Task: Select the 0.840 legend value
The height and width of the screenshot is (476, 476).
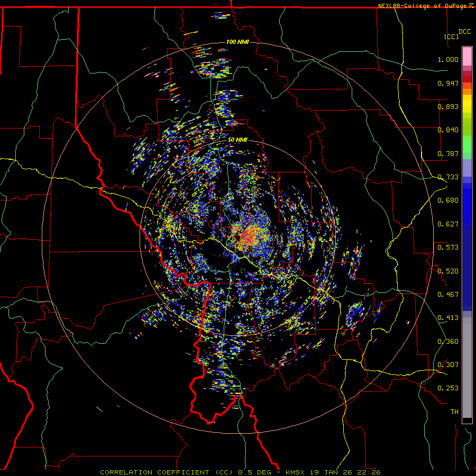Action: [x=448, y=130]
